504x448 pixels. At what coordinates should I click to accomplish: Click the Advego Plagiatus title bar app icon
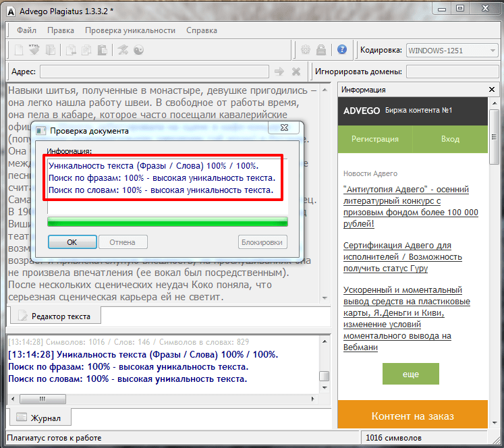pyautogui.click(x=11, y=11)
